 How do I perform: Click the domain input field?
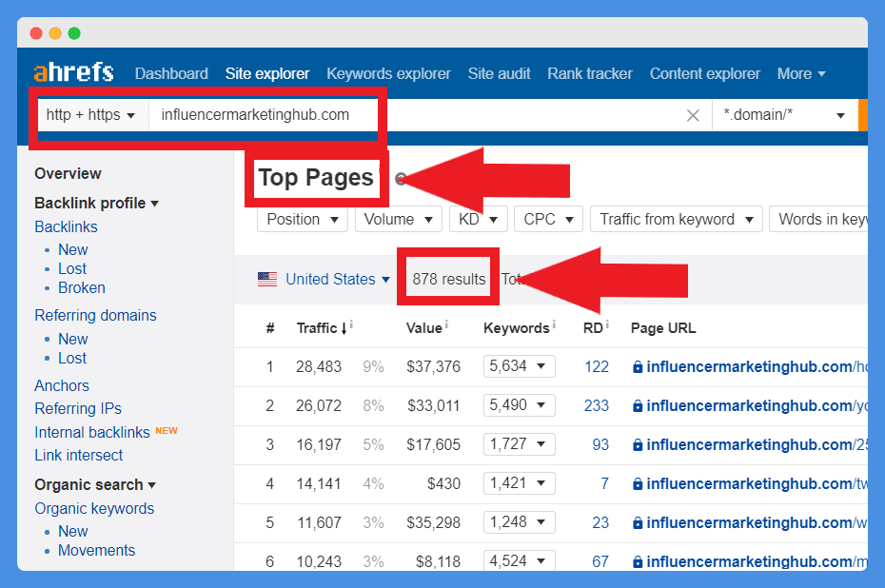coord(418,115)
